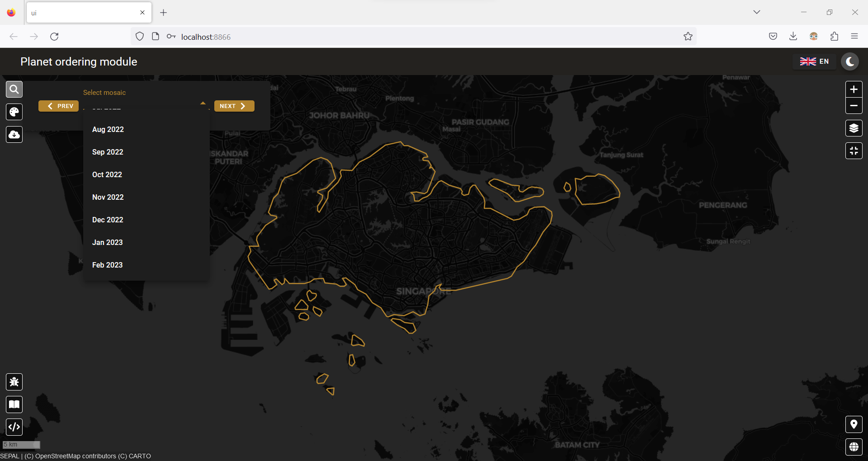Click the permissions key icon
This screenshot has height=461, width=868.
click(x=171, y=37)
